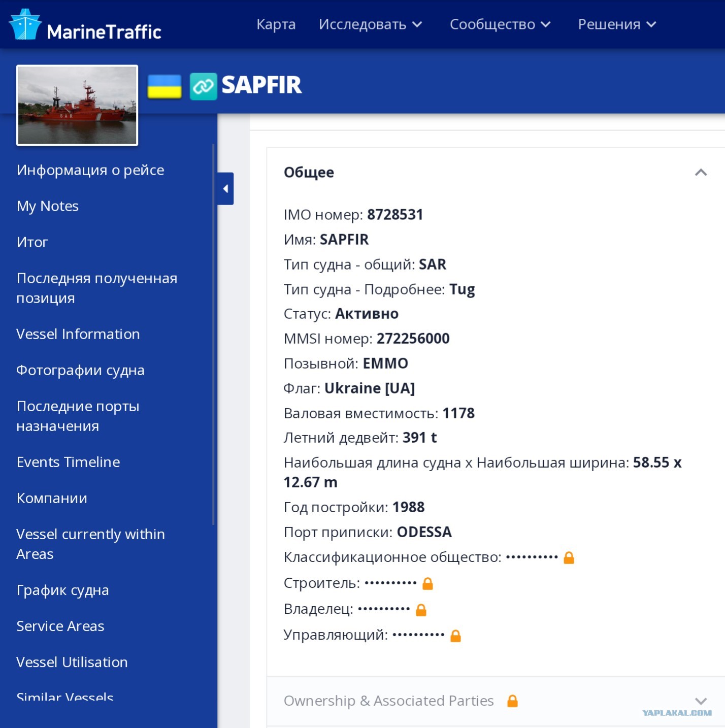The image size is (725, 728).
Task: Go to Последняя полученная позиция
Action: (x=97, y=288)
